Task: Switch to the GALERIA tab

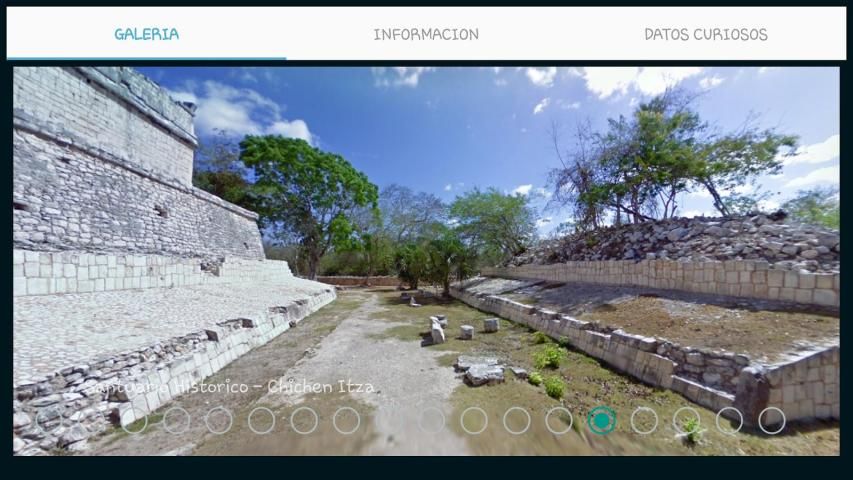Action: point(146,34)
